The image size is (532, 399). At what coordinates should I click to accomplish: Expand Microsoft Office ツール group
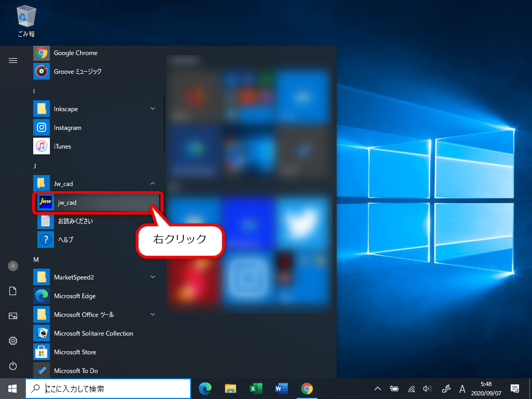coord(152,314)
